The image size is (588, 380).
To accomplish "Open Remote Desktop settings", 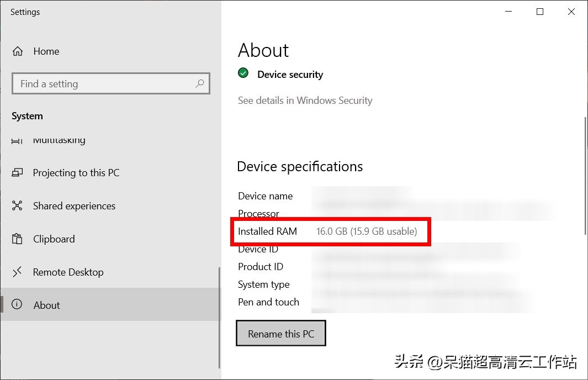I will (x=68, y=272).
